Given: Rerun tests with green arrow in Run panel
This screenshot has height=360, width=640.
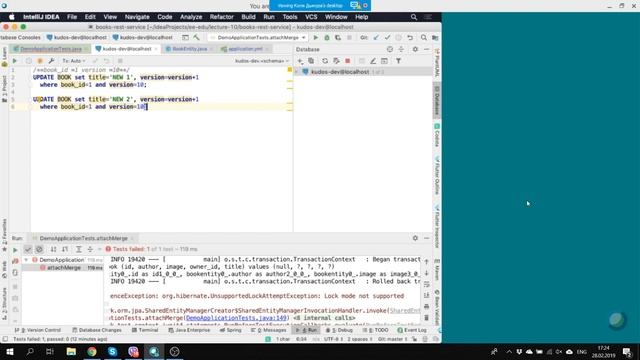Looking at the screenshot, I should pos(15,249).
